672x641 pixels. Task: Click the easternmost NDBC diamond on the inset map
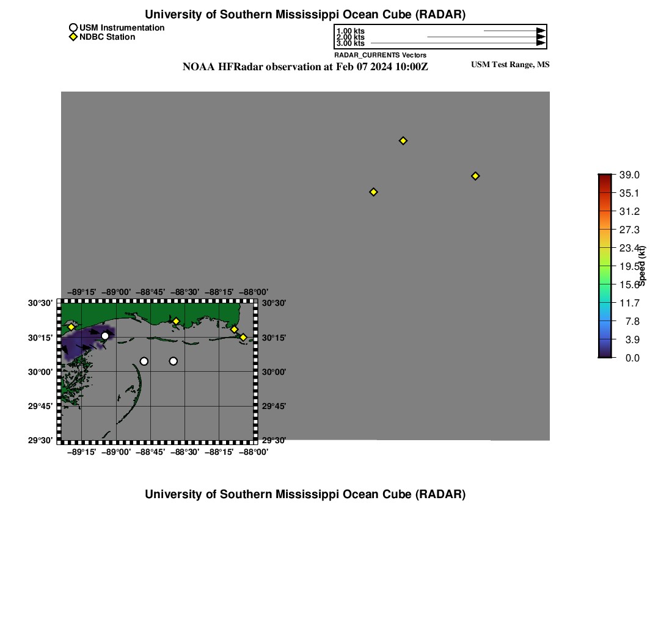coord(243,337)
